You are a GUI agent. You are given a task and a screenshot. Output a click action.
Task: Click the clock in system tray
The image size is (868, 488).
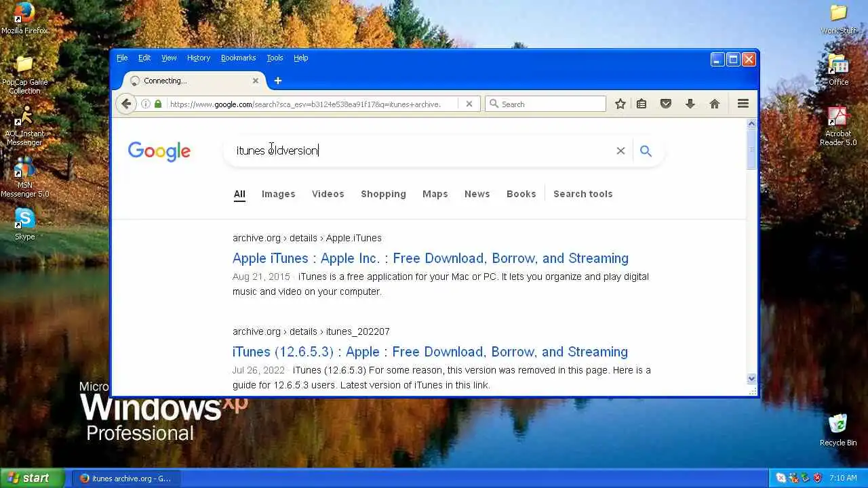coord(843,478)
